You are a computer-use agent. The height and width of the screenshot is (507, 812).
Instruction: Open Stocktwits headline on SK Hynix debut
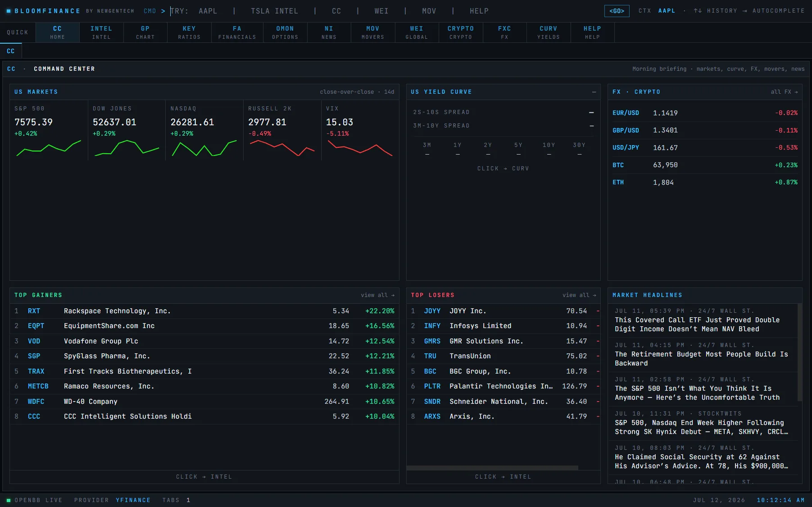[703, 423]
